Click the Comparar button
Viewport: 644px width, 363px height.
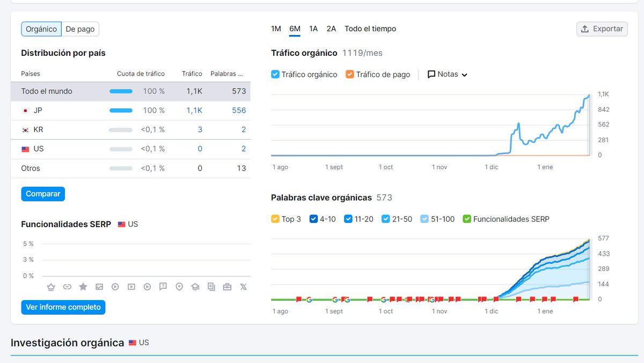[43, 194]
